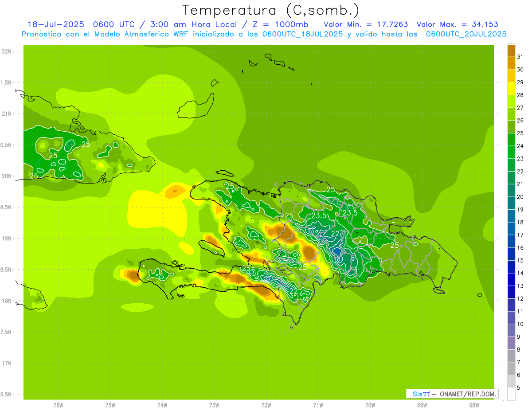This screenshot has width=532, height=411.
Task: Click the '74W' longitude axis label
Action: pos(162,405)
